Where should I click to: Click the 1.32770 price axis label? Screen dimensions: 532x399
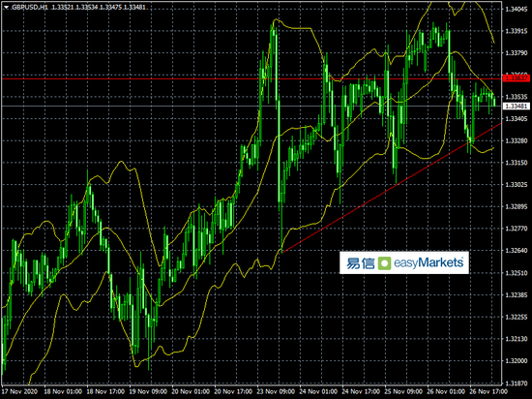tap(517, 229)
